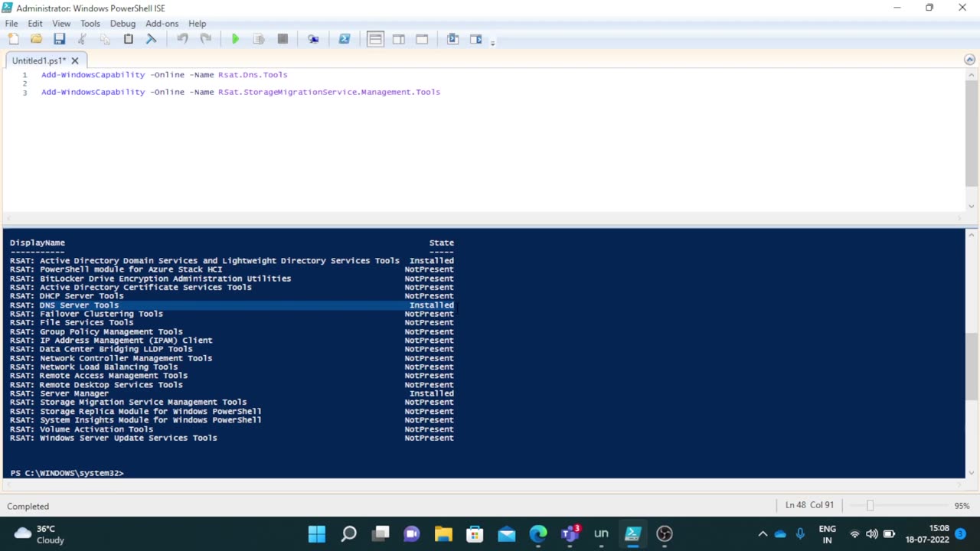Open New Remote PowerShell Tab icon
This screenshot has width=980, height=551.
tap(313, 39)
